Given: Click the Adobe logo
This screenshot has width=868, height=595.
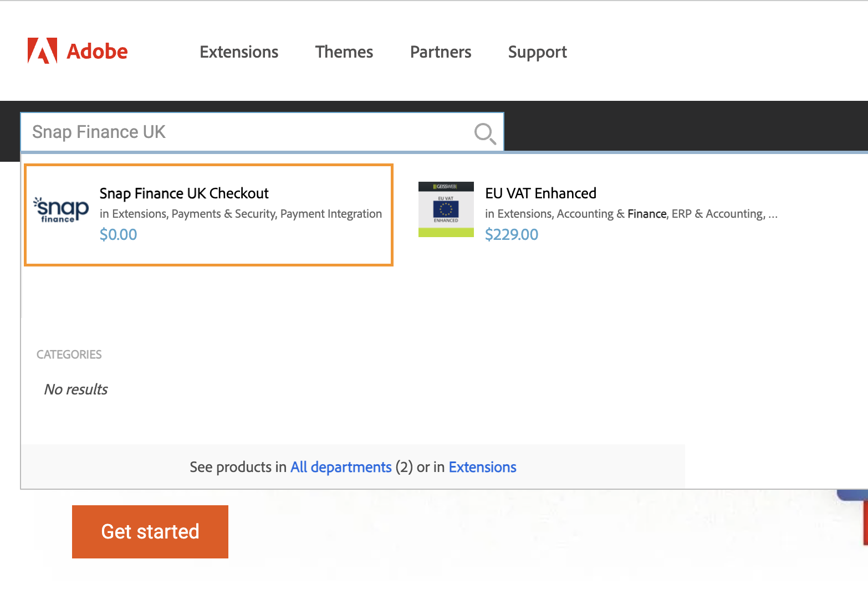Looking at the screenshot, I should tap(77, 51).
